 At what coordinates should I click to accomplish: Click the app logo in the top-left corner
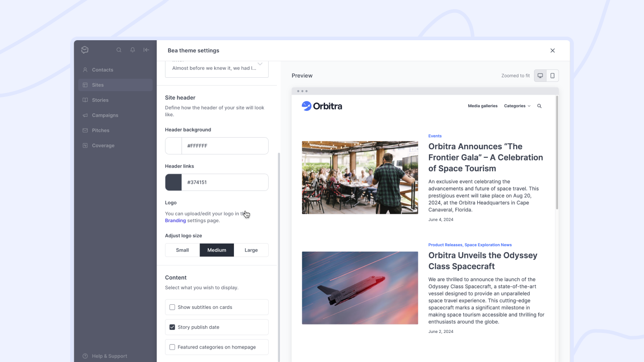pos(85,50)
